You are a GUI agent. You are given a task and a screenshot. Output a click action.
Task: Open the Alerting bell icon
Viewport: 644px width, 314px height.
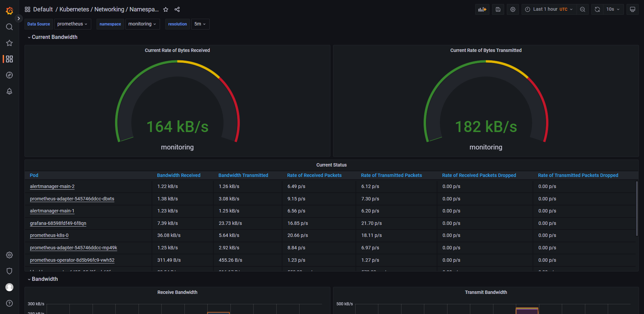[9, 91]
